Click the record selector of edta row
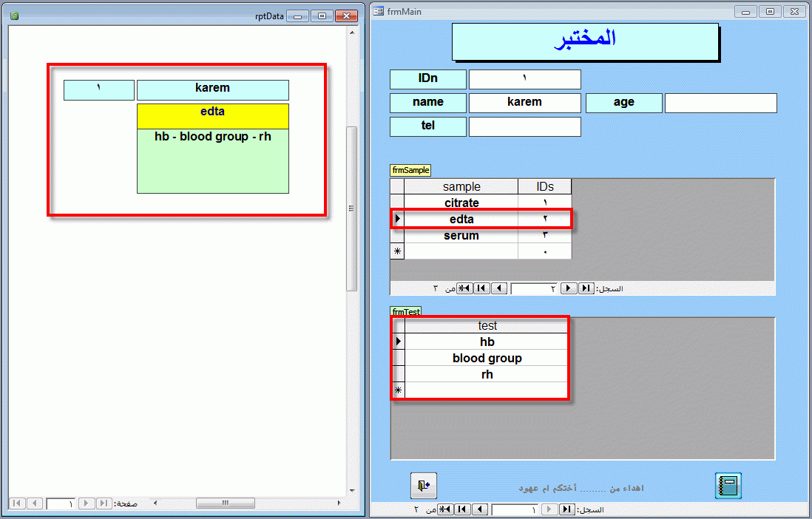The image size is (812, 519). point(397,219)
